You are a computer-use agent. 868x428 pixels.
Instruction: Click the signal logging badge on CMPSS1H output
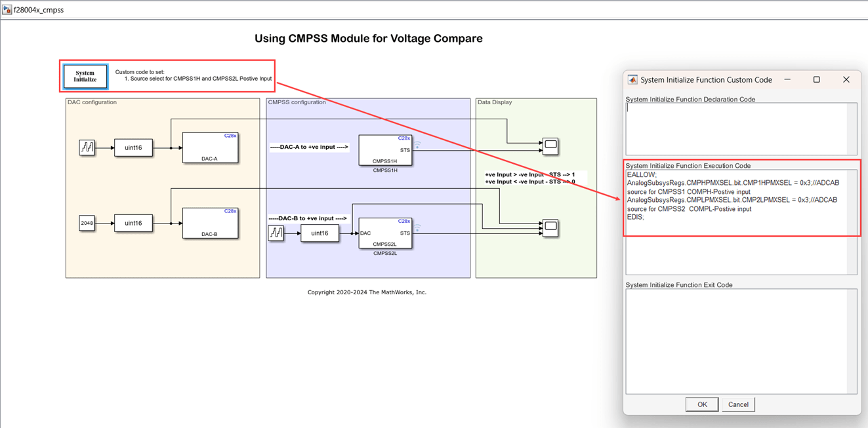point(417,145)
